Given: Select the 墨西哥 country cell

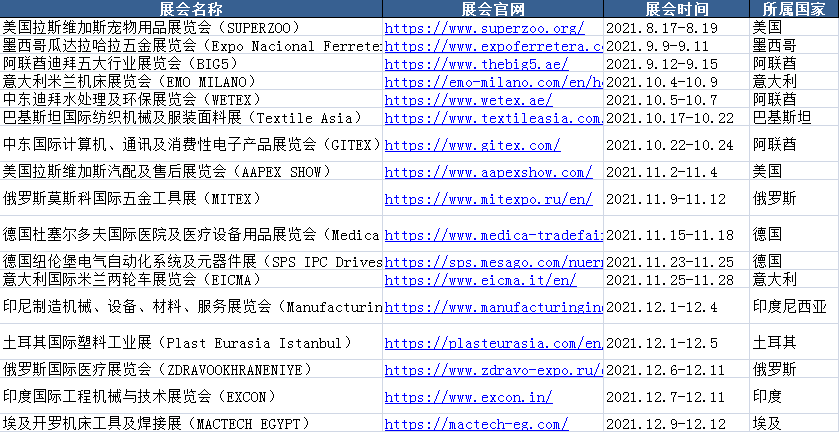Looking at the screenshot, I should (794, 46).
